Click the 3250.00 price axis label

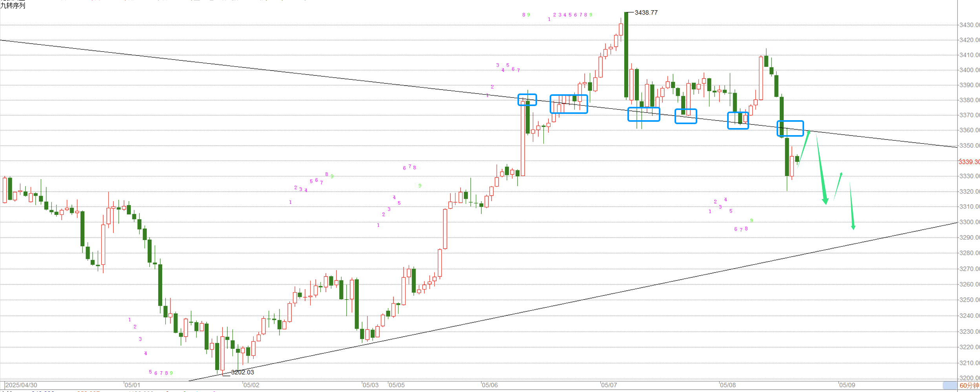pyautogui.click(x=969, y=300)
